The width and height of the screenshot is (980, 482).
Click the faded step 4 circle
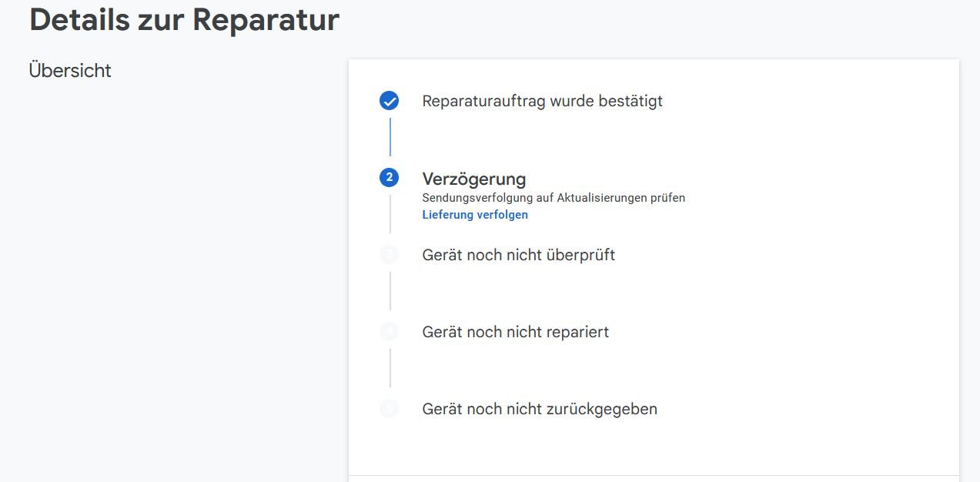(x=389, y=332)
